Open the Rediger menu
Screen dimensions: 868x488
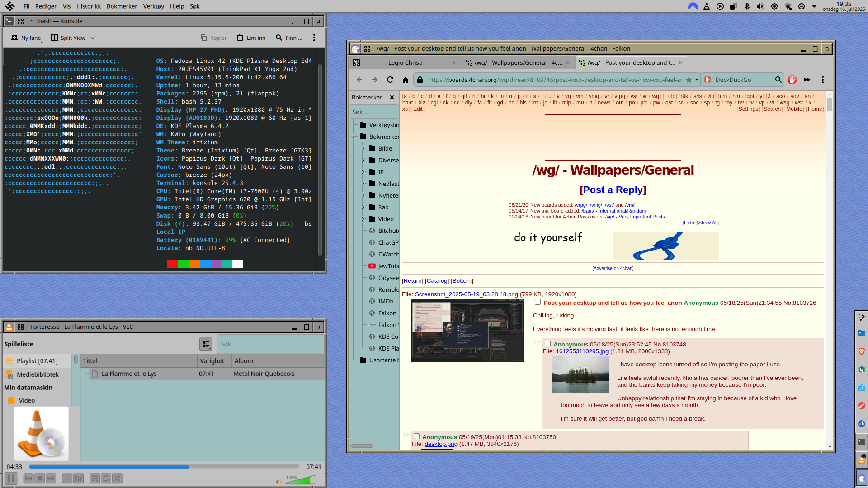tap(46, 6)
